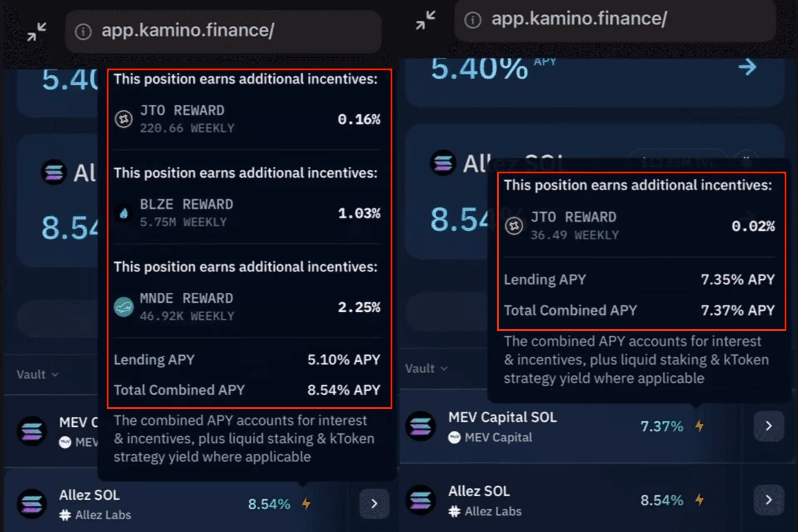The height and width of the screenshot is (532, 798).
Task: Click the lightning bolt icon beside 7.37%
Action: point(699,426)
